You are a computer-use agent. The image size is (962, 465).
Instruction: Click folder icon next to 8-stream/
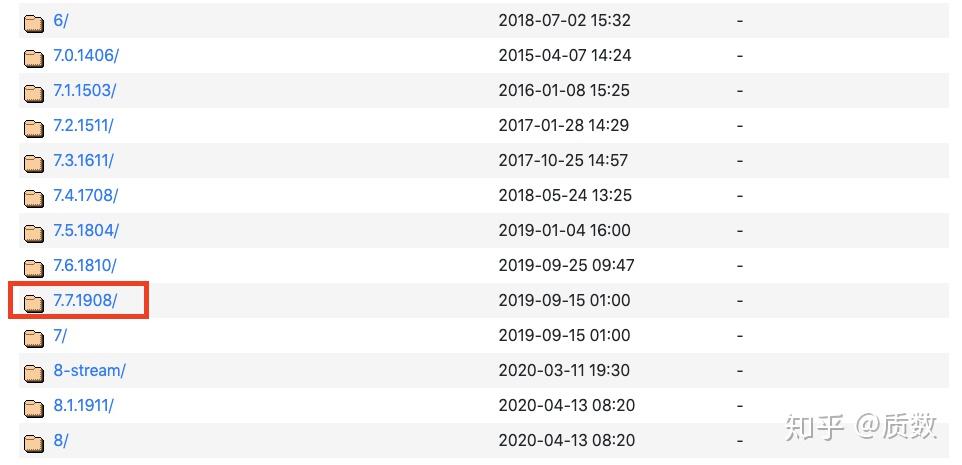pyautogui.click(x=34, y=372)
